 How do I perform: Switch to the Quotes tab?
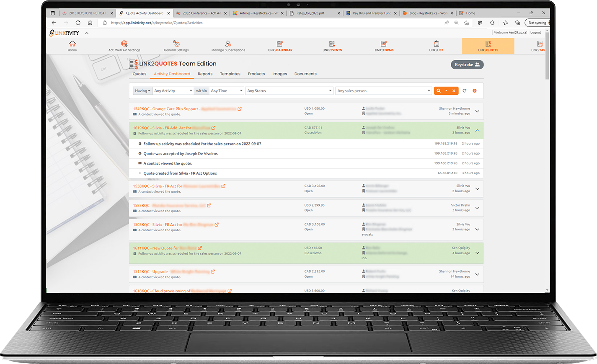coord(140,74)
